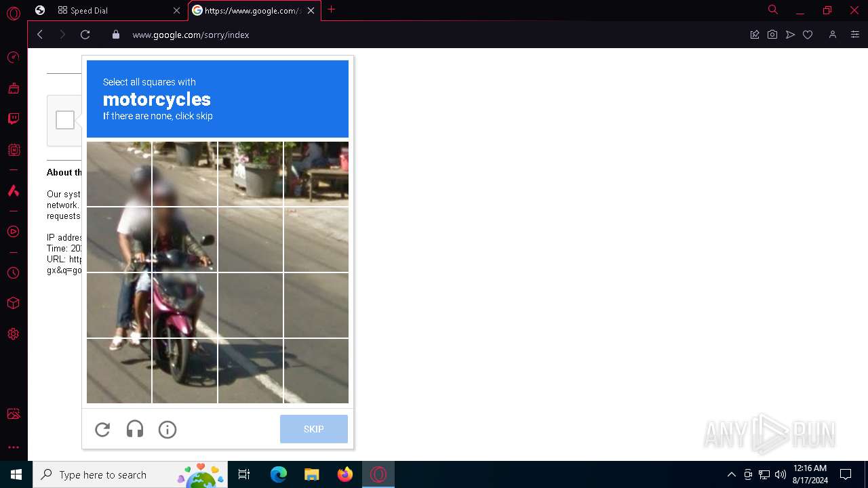The image size is (868, 488).
Task: Click the taskbar search box
Action: (132, 474)
